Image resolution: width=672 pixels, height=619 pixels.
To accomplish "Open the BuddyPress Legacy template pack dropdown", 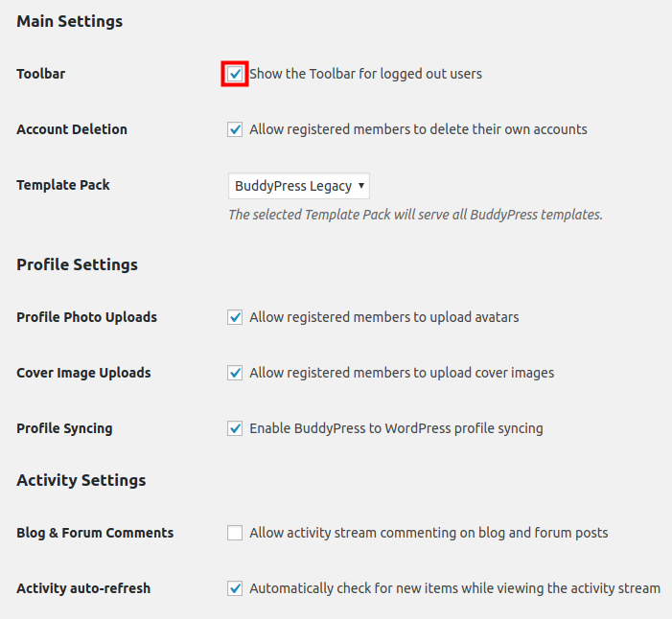I will pos(299,186).
